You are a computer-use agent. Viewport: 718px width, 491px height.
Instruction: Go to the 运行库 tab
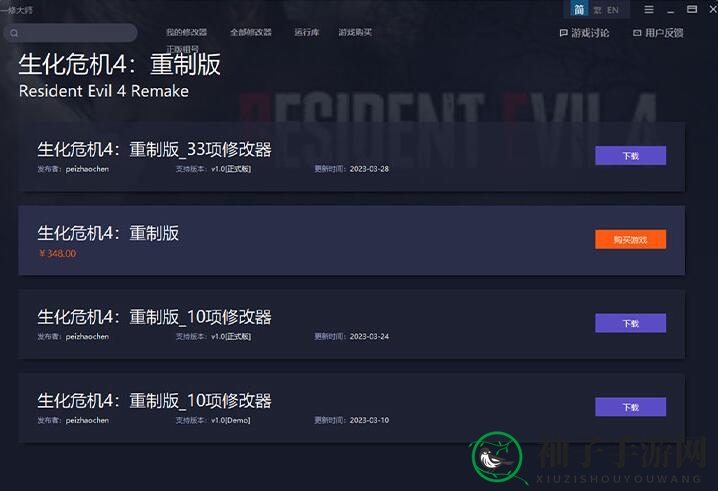pos(307,32)
